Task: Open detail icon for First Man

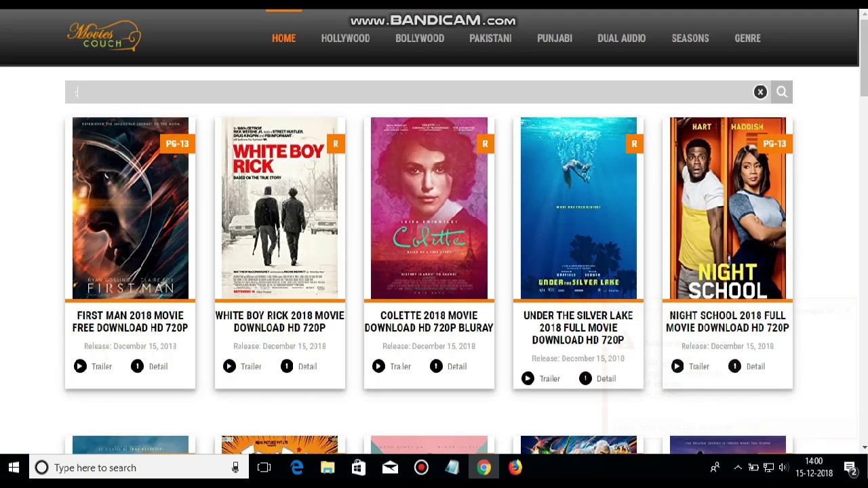Action: click(x=137, y=366)
